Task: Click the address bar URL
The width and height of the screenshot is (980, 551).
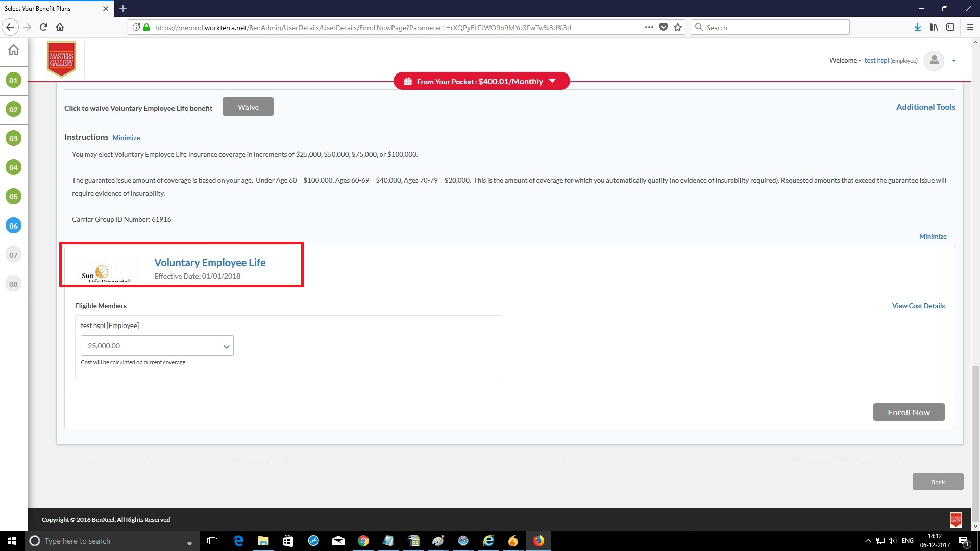Action: [363, 28]
